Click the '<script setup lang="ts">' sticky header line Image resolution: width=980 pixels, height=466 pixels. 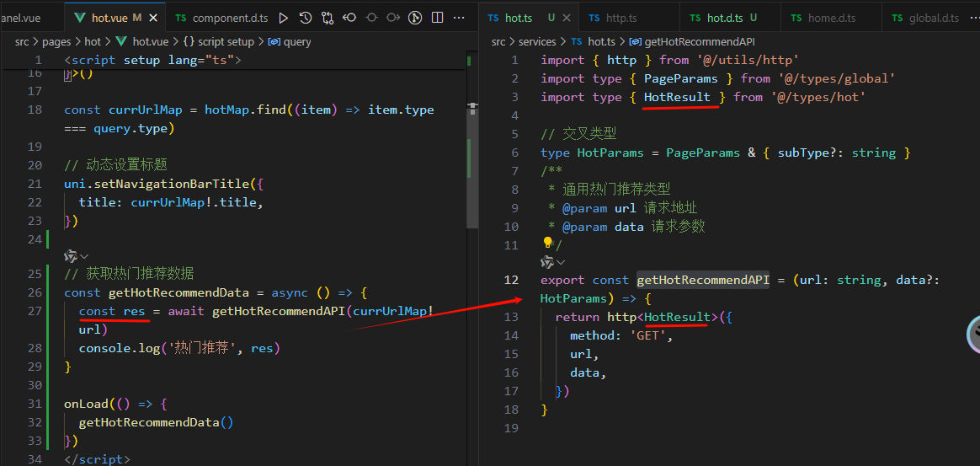click(152, 60)
